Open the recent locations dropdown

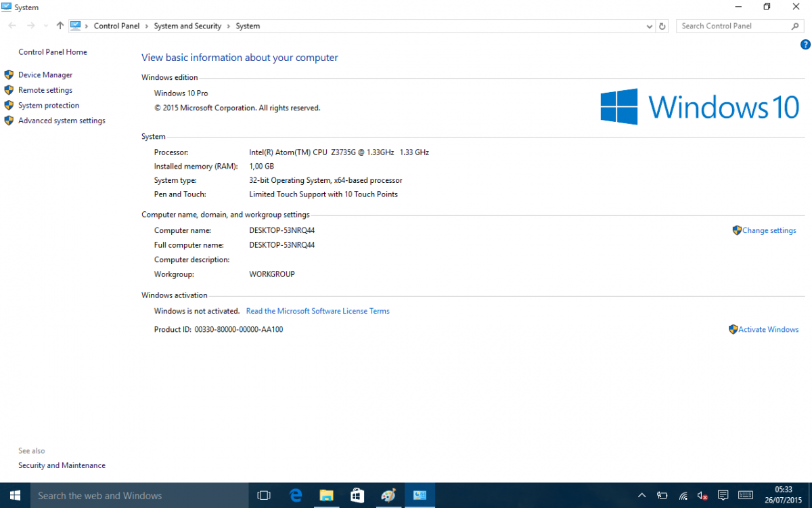45,26
